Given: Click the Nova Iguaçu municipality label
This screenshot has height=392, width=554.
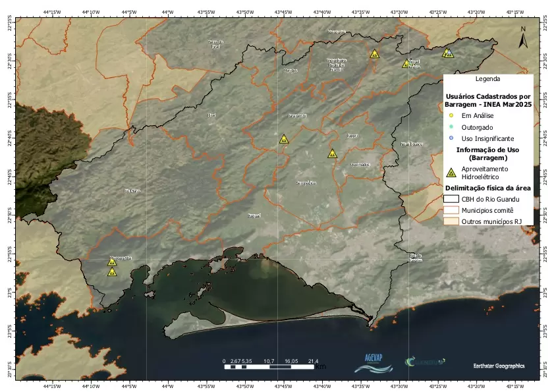Looking at the screenshot, I should click(412, 144).
